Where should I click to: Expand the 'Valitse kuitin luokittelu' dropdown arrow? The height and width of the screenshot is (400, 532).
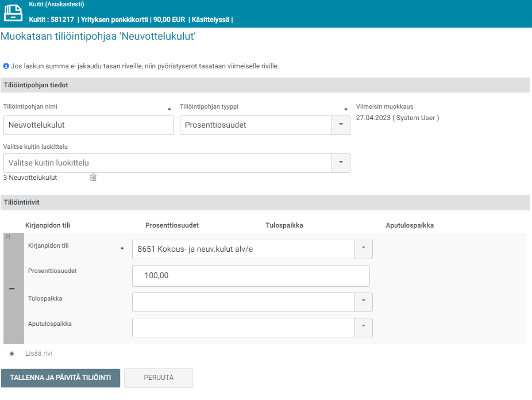tap(341, 163)
